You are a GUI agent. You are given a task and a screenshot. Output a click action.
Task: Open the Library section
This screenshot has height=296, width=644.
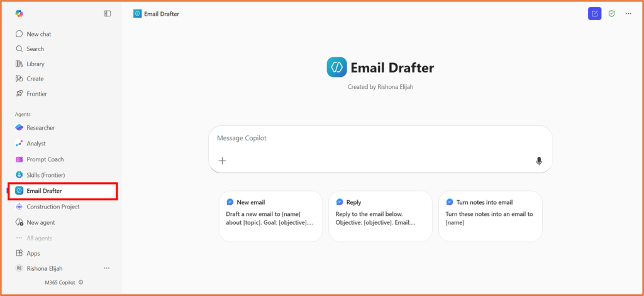tap(35, 64)
